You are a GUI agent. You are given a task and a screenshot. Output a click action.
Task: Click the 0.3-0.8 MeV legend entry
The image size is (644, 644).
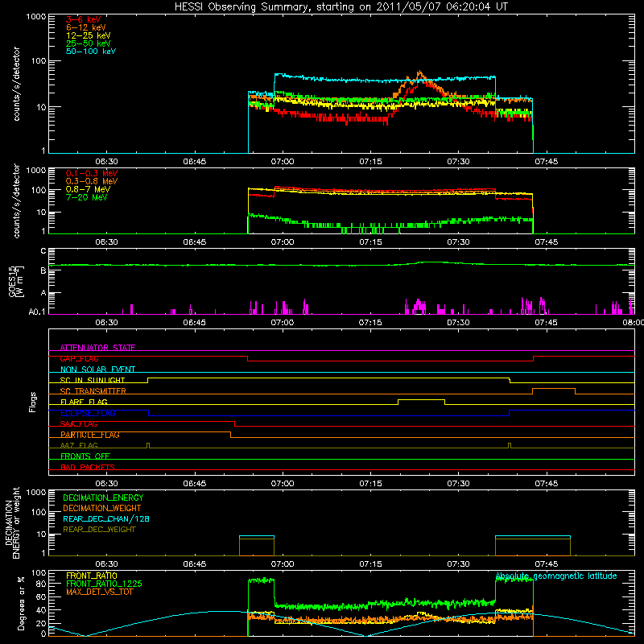click(x=92, y=181)
